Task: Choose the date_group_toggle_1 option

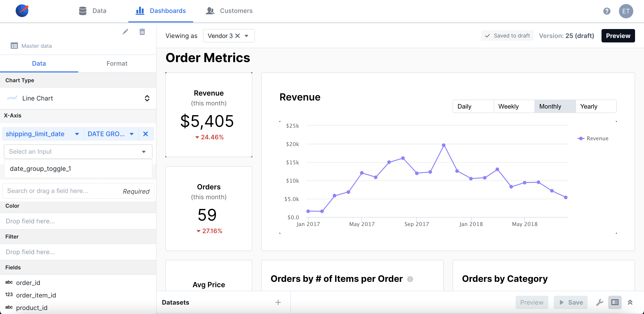Action: (40, 168)
